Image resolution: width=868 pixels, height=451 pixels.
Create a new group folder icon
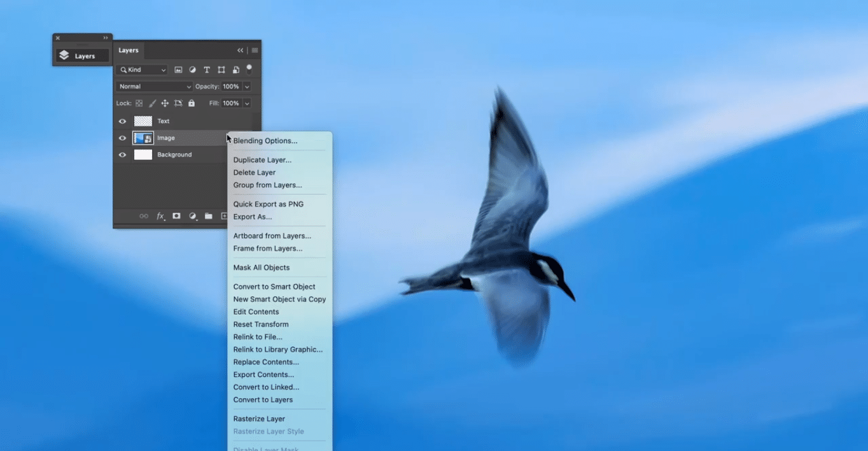click(208, 217)
